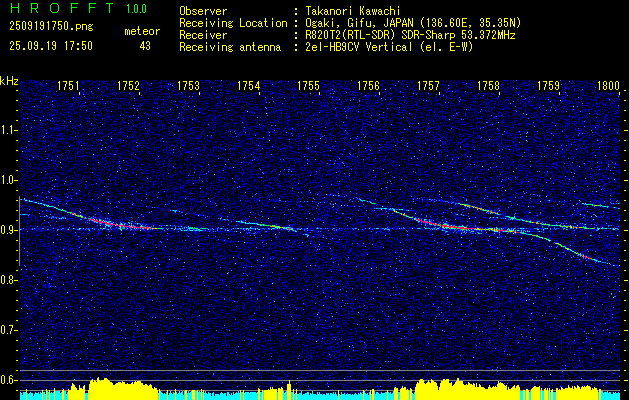Click the filename 2509191750.png text

point(51,27)
